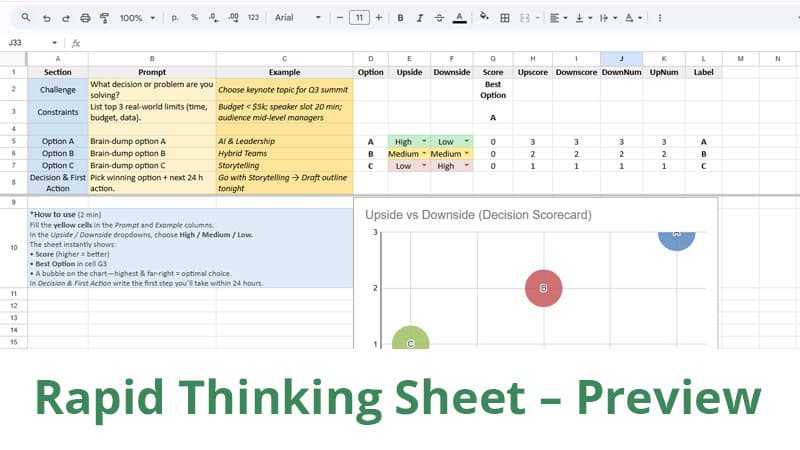Select 'Brain-dump option B' cell

(152, 154)
